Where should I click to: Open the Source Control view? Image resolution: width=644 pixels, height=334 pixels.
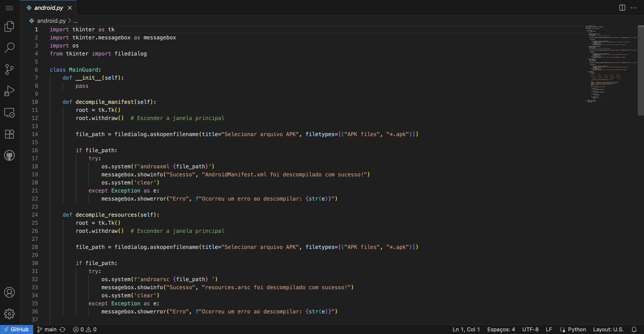point(9,69)
